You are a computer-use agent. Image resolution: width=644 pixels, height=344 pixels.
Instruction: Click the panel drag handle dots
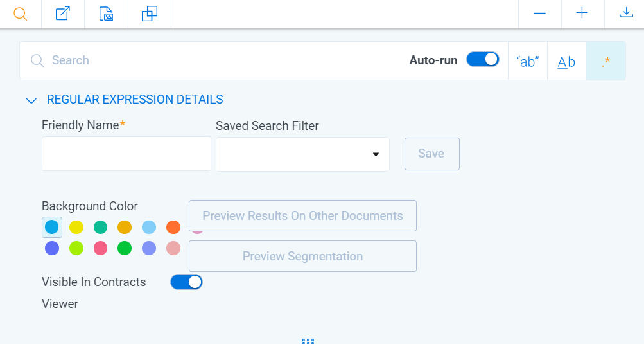click(308, 341)
